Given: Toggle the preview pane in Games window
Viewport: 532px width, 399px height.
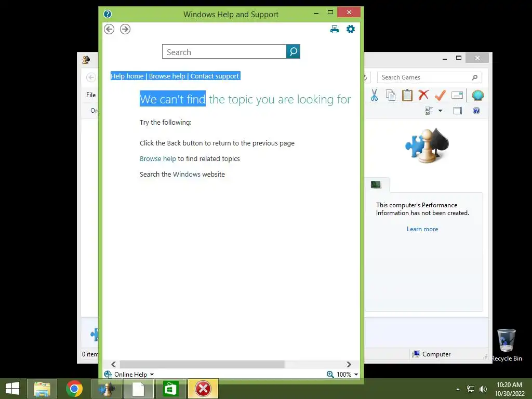Looking at the screenshot, I should tap(458, 111).
